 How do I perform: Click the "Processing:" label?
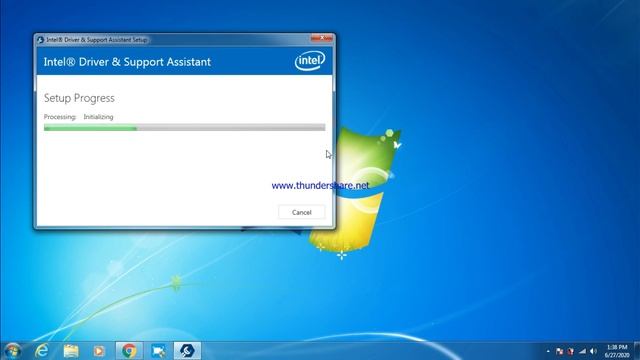(60, 117)
